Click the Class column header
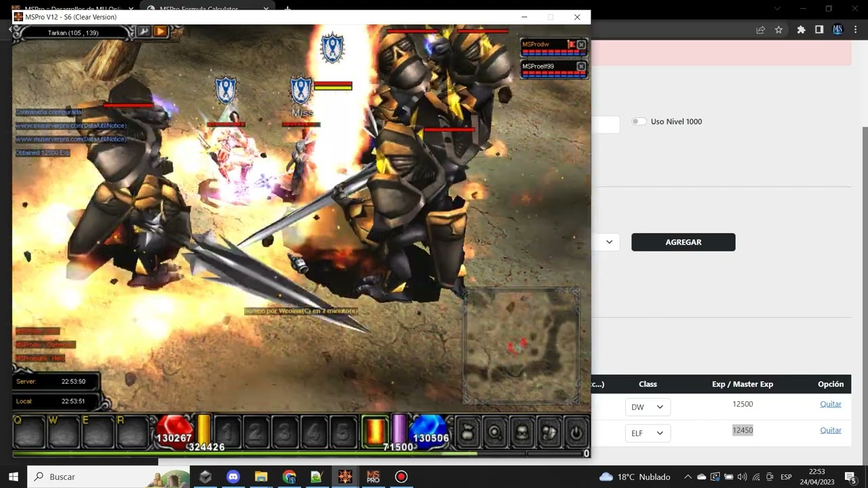The image size is (868, 488). [648, 384]
